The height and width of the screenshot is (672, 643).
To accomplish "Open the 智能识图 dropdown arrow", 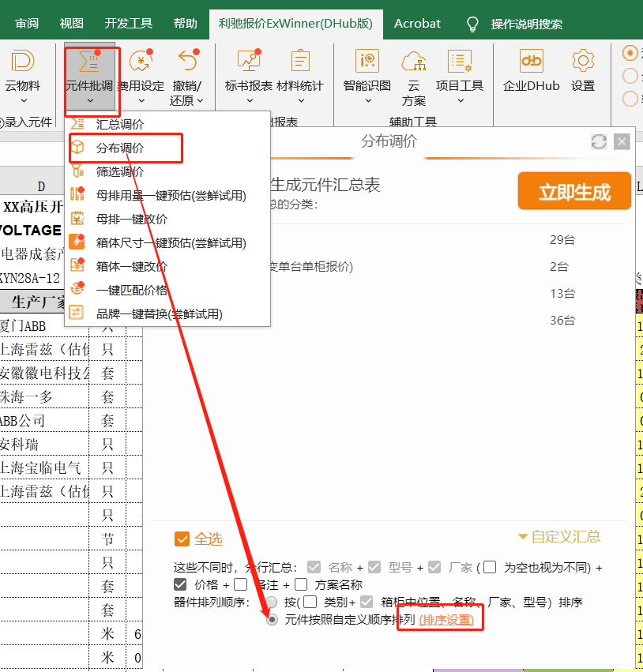I will (368, 101).
